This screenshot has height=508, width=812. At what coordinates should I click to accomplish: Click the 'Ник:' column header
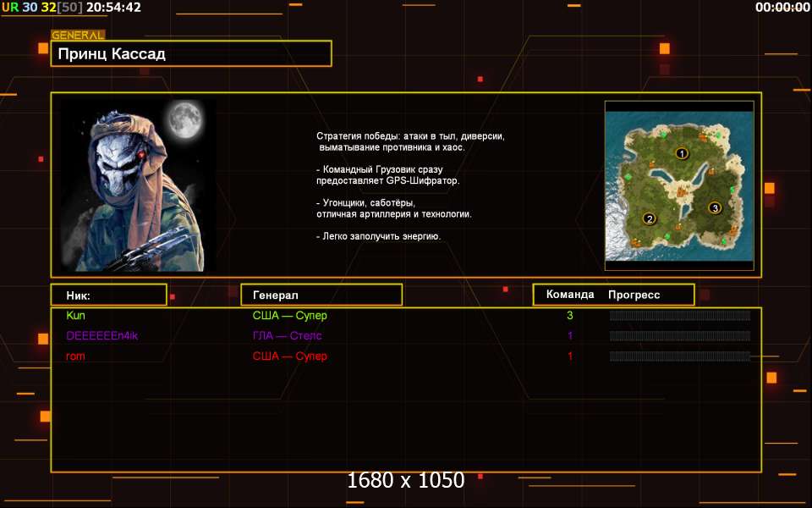coord(108,295)
